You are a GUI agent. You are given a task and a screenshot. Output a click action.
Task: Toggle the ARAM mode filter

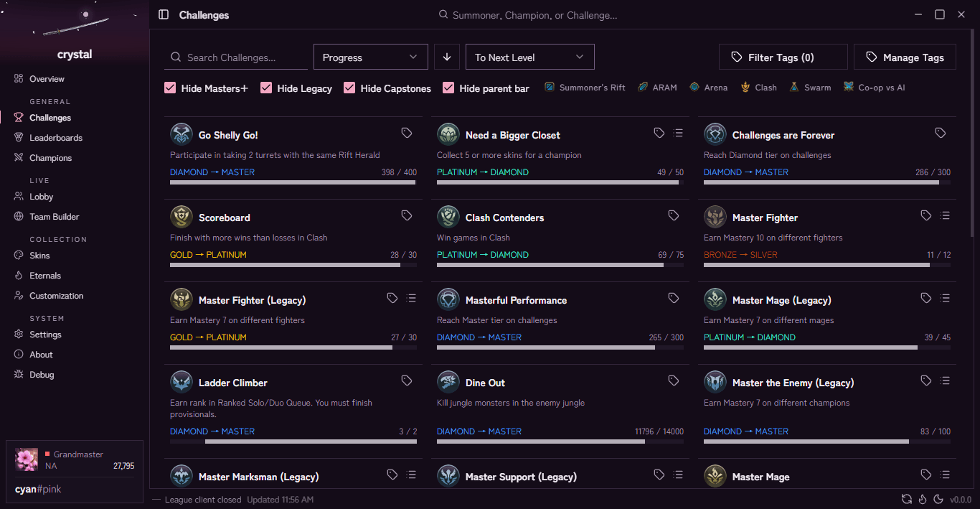pyautogui.click(x=656, y=88)
